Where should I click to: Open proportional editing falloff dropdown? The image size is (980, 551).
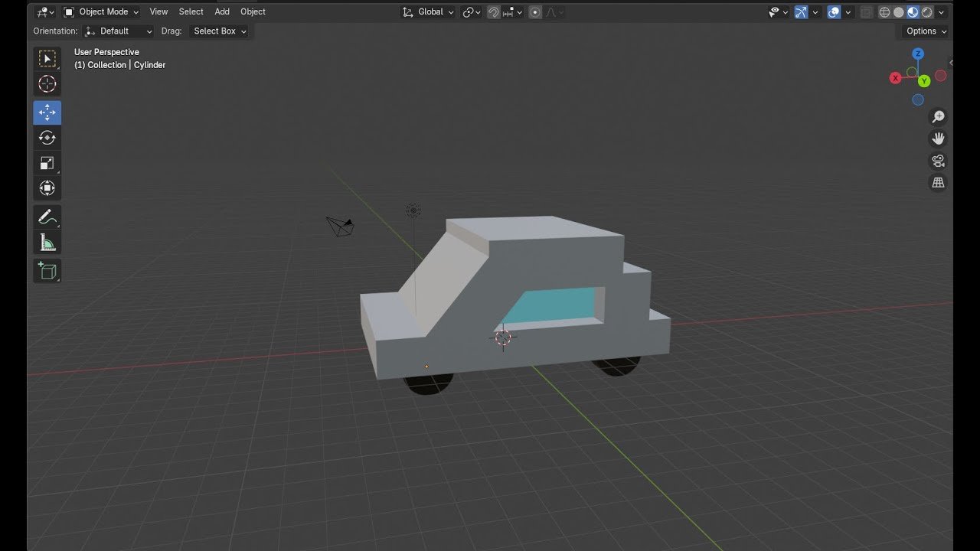click(x=554, y=11)
